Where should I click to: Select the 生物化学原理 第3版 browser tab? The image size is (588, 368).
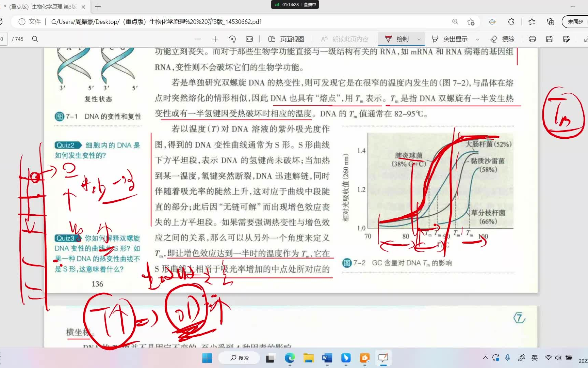pyautogui.click(x=43, y=7)
